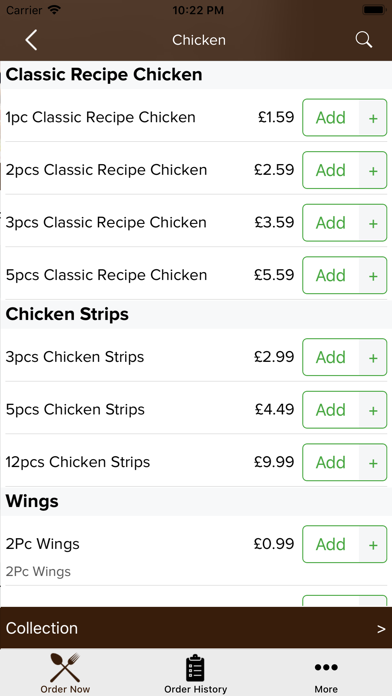
Task: Tap the plus icon for 1pc Classic Recipe Chicken
Action: (x=373, y=118)
